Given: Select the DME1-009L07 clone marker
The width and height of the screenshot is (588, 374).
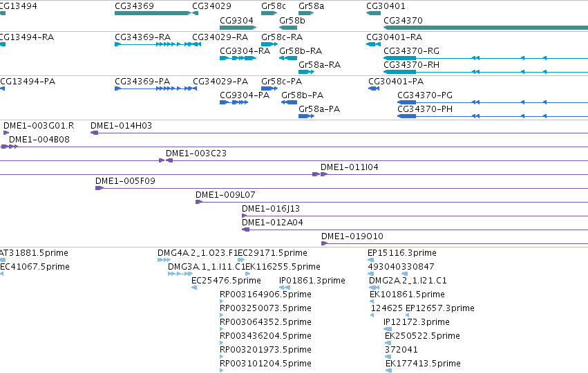Looking at the screenshot, I should (x=199, y=202).
